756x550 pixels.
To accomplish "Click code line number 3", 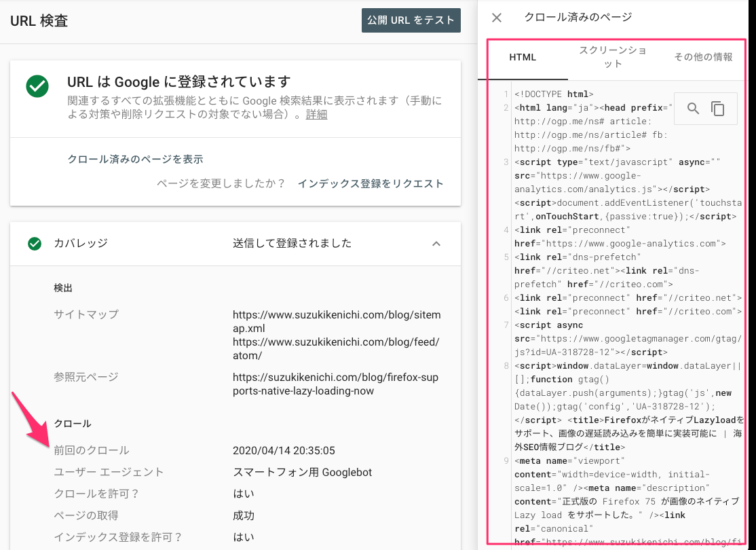I will tap(506, 162).
